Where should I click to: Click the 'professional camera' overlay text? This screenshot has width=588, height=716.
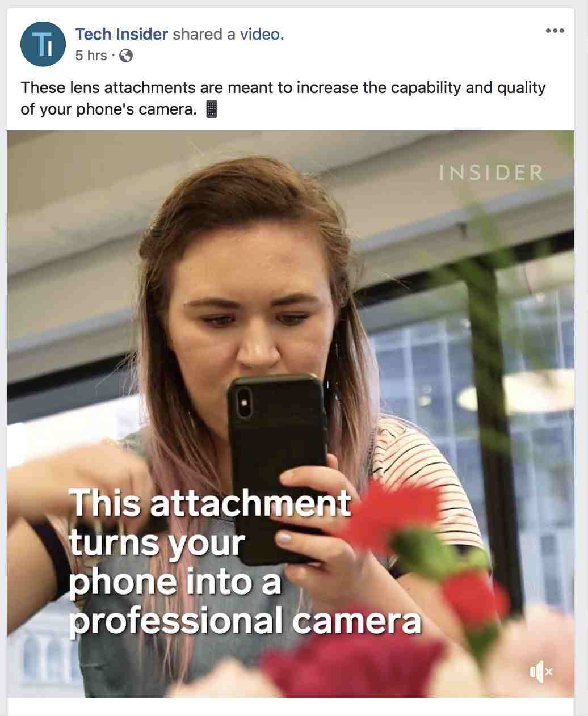(245, 620)
